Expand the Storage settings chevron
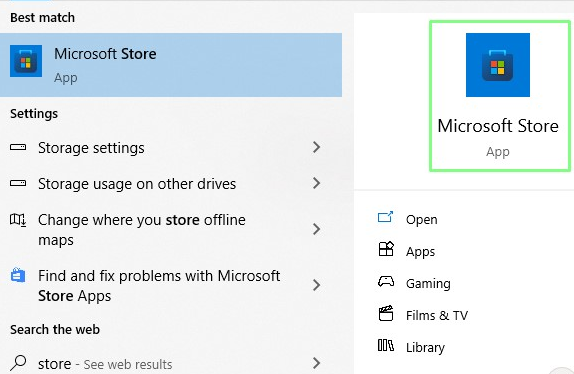Viewport: 574px width, 374px height. 317,147
